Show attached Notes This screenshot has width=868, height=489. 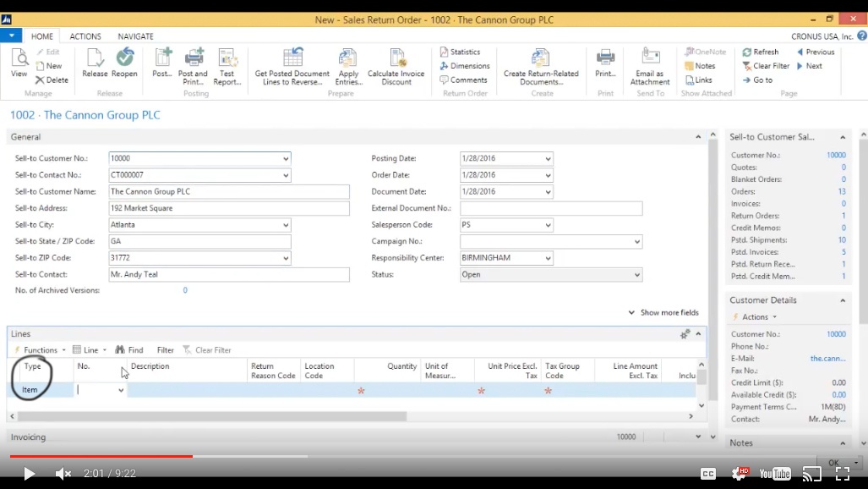701,66
